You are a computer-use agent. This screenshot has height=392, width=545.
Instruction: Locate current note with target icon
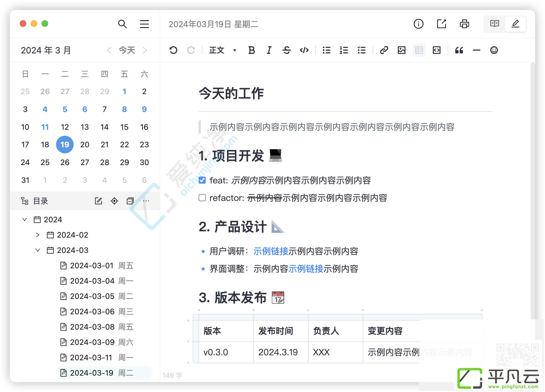click(x=114, y=201)
